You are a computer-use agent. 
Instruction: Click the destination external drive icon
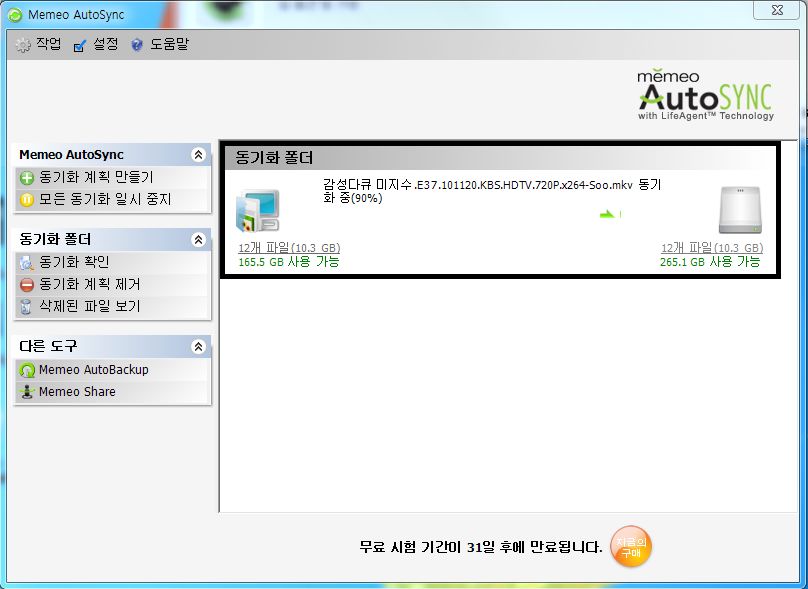[740, 210]
